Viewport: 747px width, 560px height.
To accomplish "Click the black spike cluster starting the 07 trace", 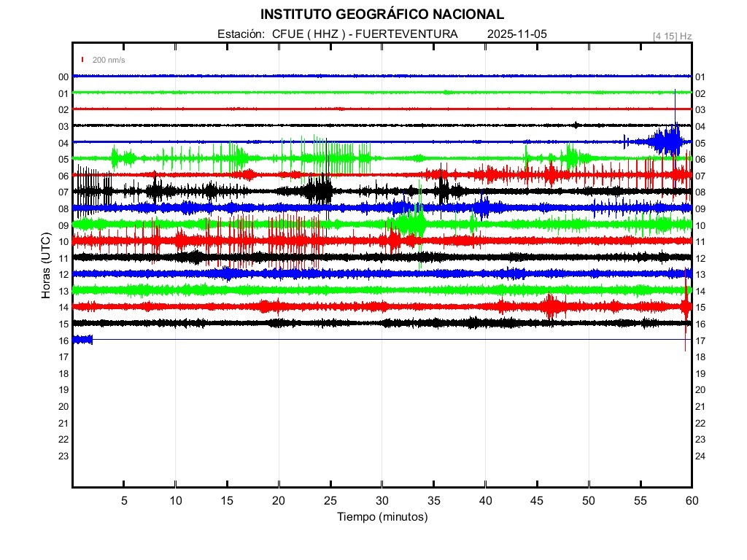I will coord(90,190).
